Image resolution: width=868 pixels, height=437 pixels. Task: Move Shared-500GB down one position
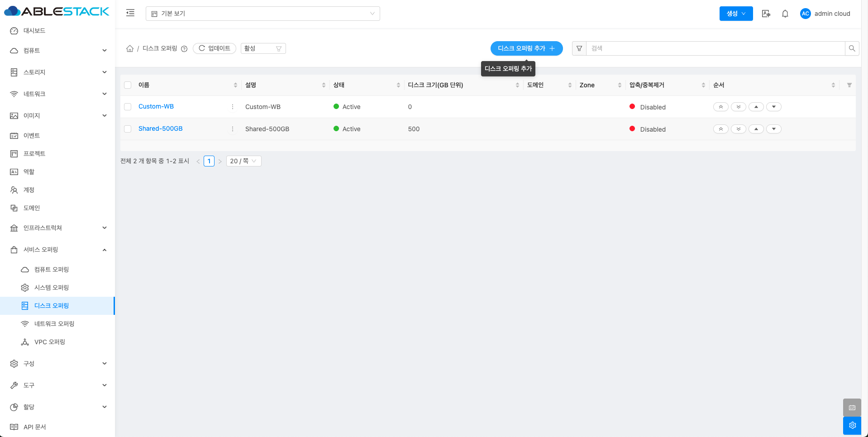coord(774,129)
